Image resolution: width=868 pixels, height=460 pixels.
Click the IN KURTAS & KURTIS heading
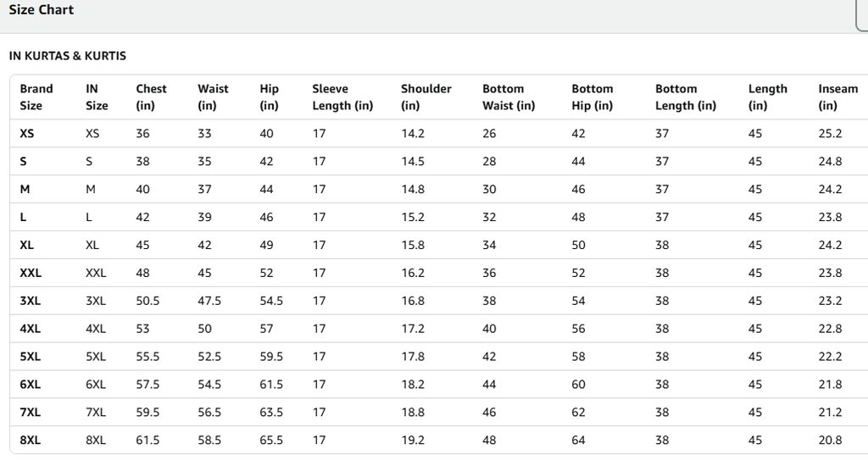point(67,56)
